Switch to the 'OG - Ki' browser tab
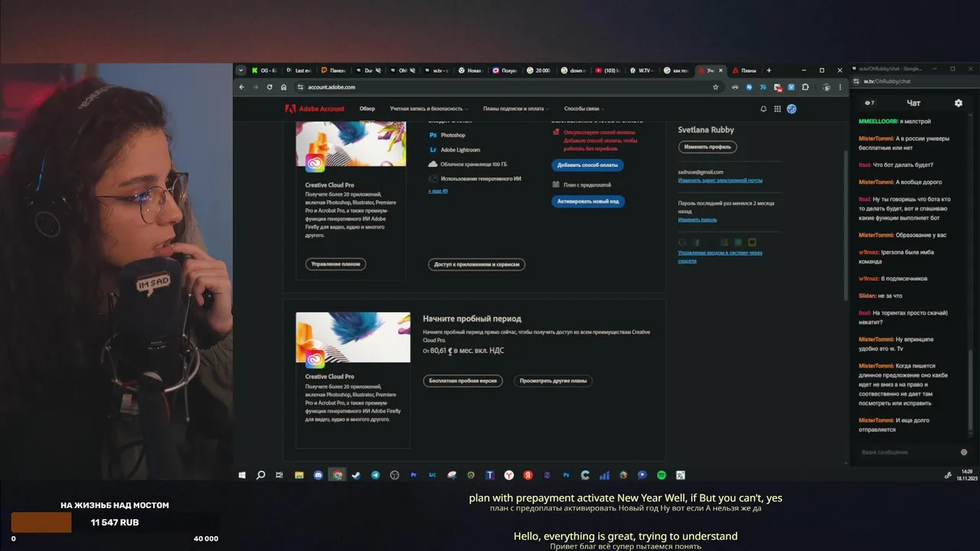This screenshot has height=551, width=980. point(265,70)
